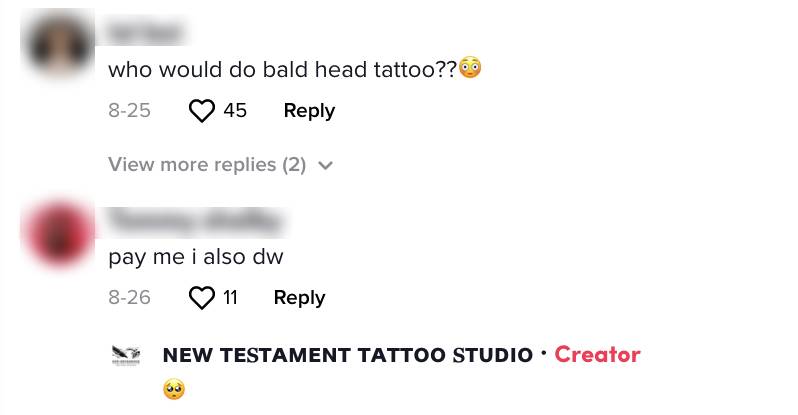Open NEW TESTAMENT TATTOO STUDIO profile name
The height and width of the screenshot is (415, 798).
[x=348, y=355]
